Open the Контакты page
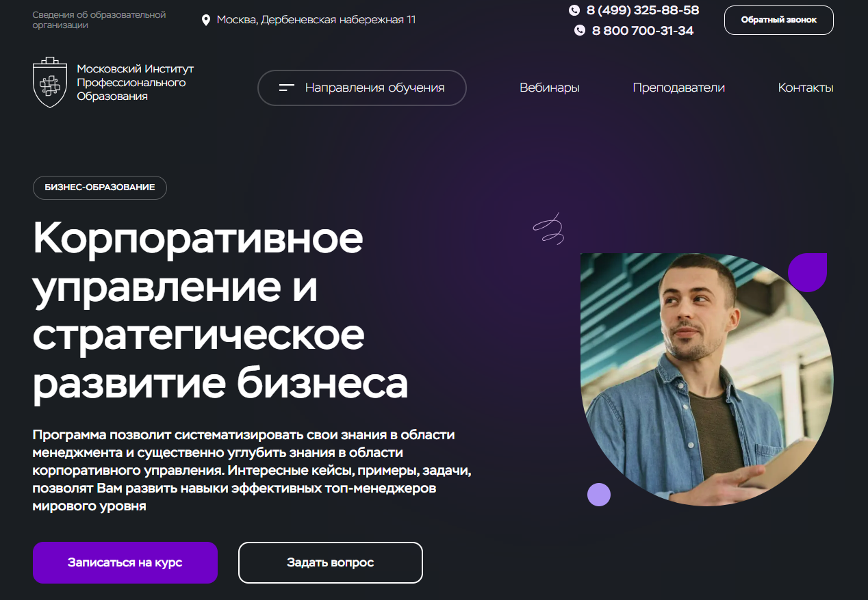This screenshot has height=600, width=868. pyautogui.click(x=806, y=88)
